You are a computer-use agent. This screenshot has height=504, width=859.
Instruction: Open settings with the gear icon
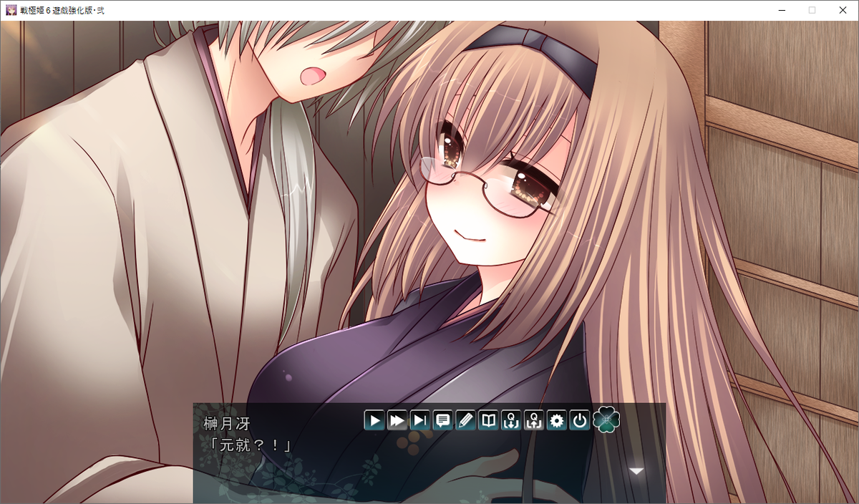click(x=557, y=420)
